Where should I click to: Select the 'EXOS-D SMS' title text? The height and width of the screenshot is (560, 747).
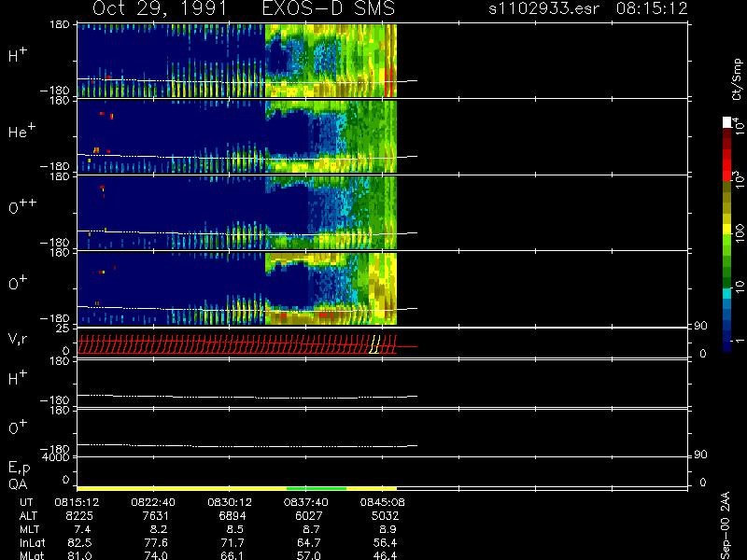[329, 8]
